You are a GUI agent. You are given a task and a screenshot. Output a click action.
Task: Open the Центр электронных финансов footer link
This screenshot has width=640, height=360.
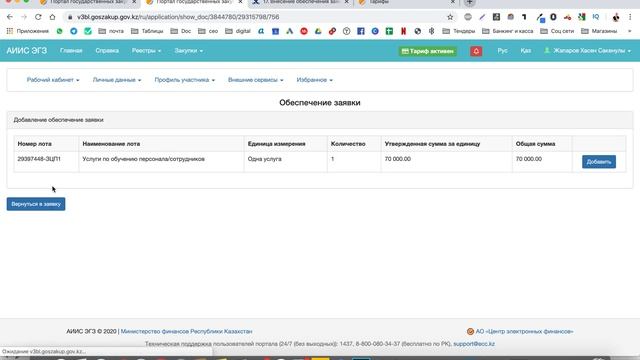coord(524,331)
